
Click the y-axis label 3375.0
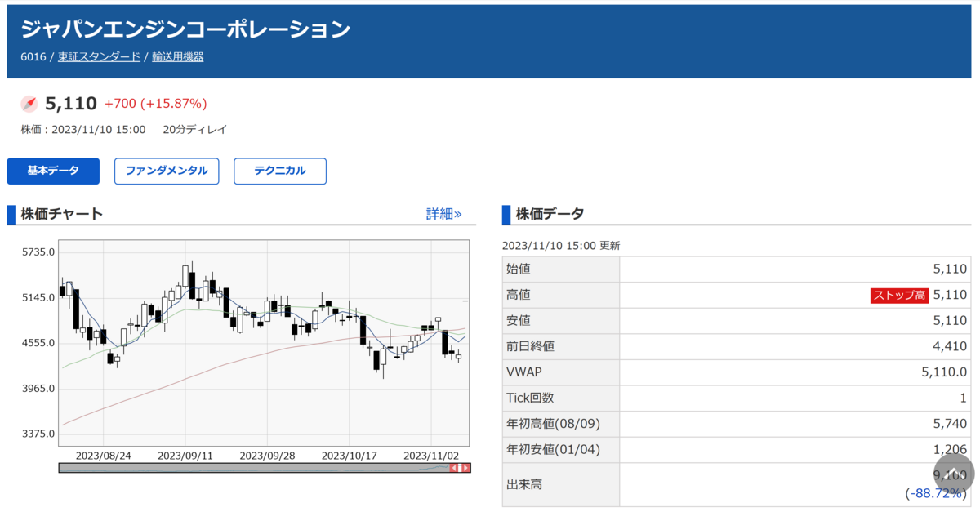(38, 434)
